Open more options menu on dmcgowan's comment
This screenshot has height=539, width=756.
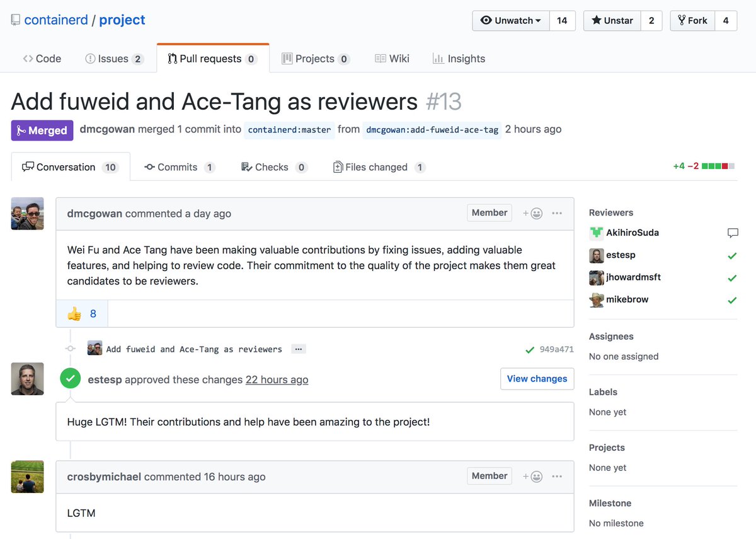[557, 213]
